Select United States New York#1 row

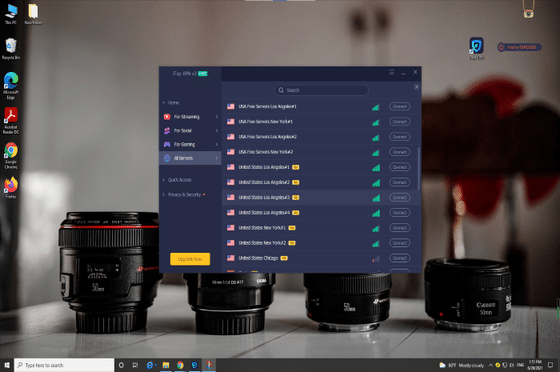click(x=321, y=228)
